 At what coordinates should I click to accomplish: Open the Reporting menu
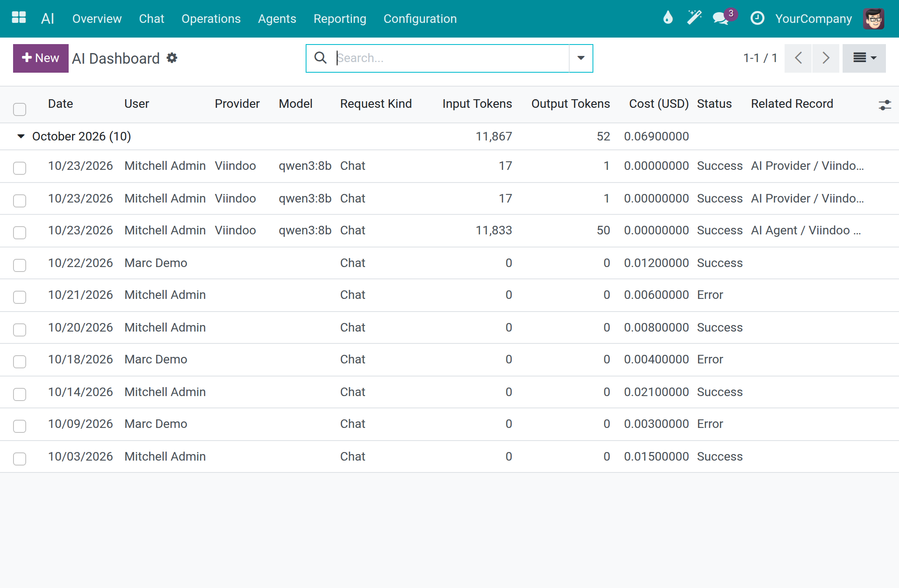pos(340,18)
